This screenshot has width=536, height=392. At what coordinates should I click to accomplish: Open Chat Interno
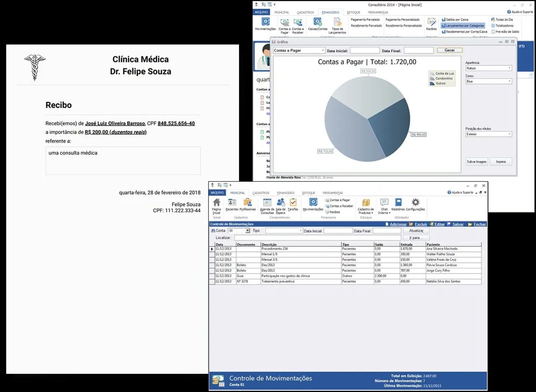point(384,206)
